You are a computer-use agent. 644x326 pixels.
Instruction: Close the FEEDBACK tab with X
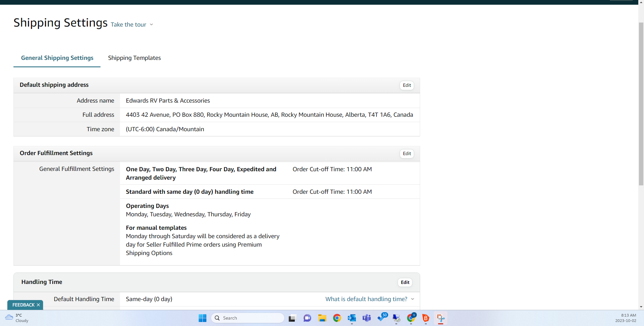click(x=38, y=305)
